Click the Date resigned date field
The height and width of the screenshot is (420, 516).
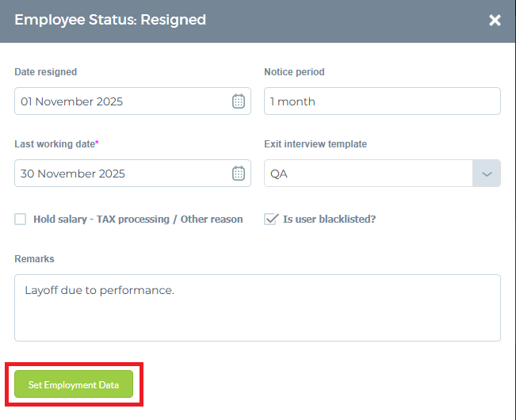[x=119, y=101]
